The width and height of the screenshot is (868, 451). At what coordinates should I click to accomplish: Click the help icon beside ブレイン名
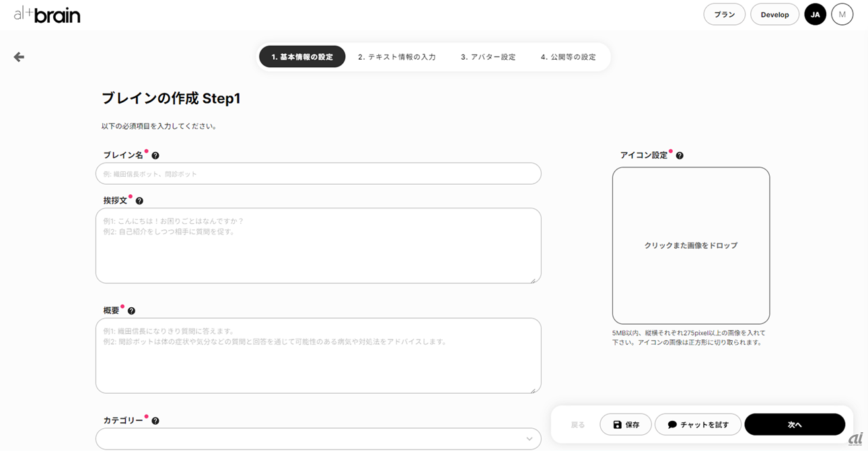155,155
